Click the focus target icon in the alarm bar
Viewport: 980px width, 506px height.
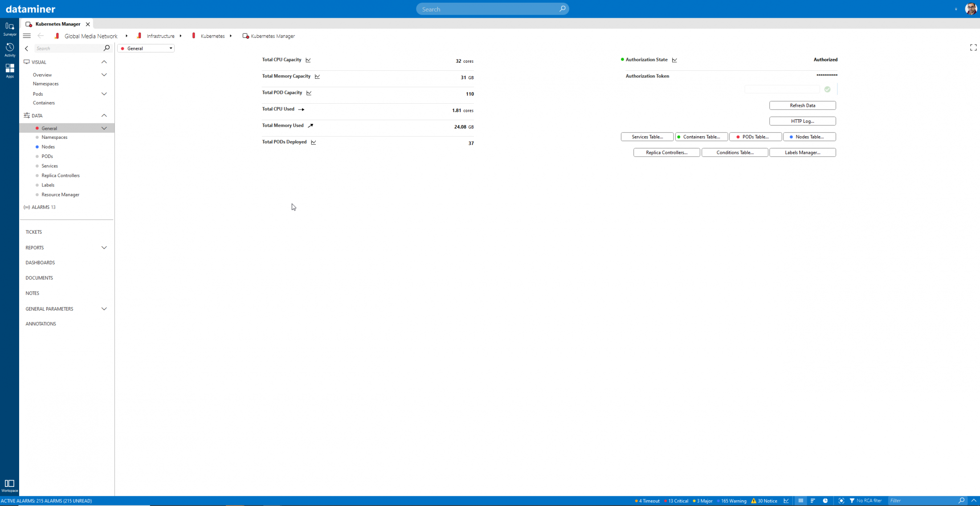[x=841, y=501]
